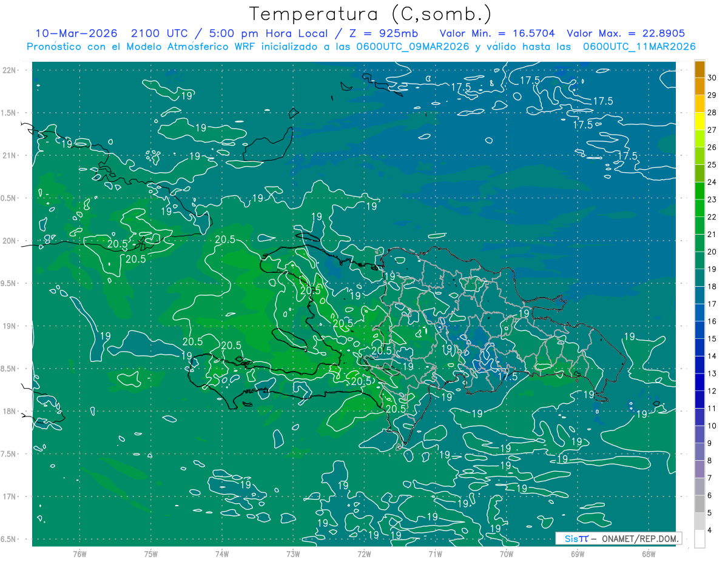This screenshot has width=728, height=562.
Task: Click the "73W" longitude axis label
Action: click(293, 554)
